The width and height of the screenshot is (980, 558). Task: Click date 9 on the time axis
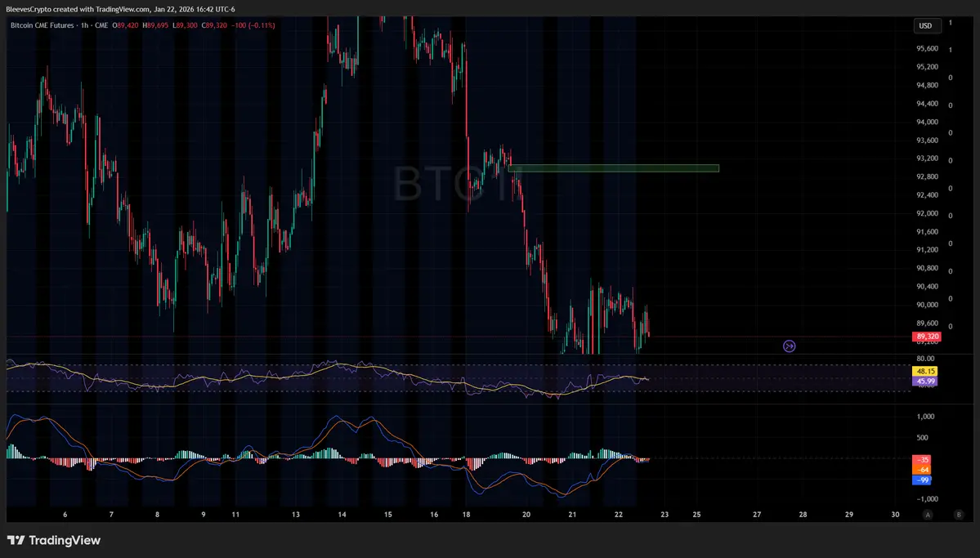coord(204,515)
